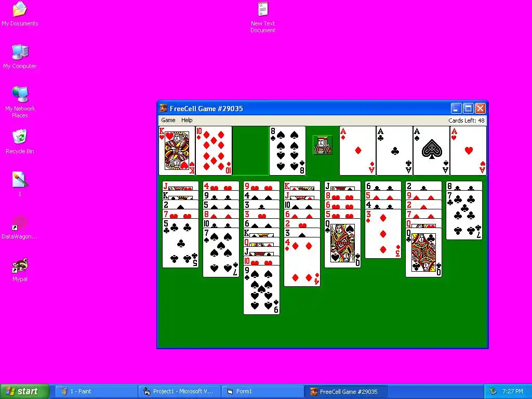Click the king face icon between the cells
Screen dimensions: 532x399
coord(322,145)
